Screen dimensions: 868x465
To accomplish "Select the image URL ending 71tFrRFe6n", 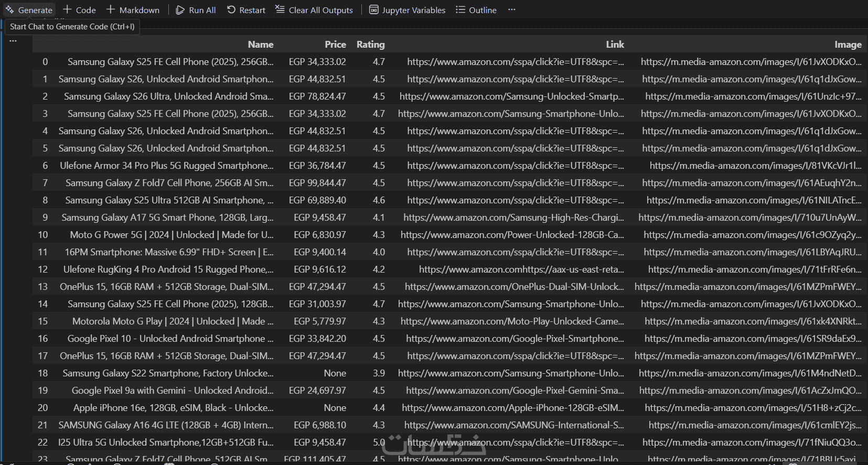I will tap(755, 269).
